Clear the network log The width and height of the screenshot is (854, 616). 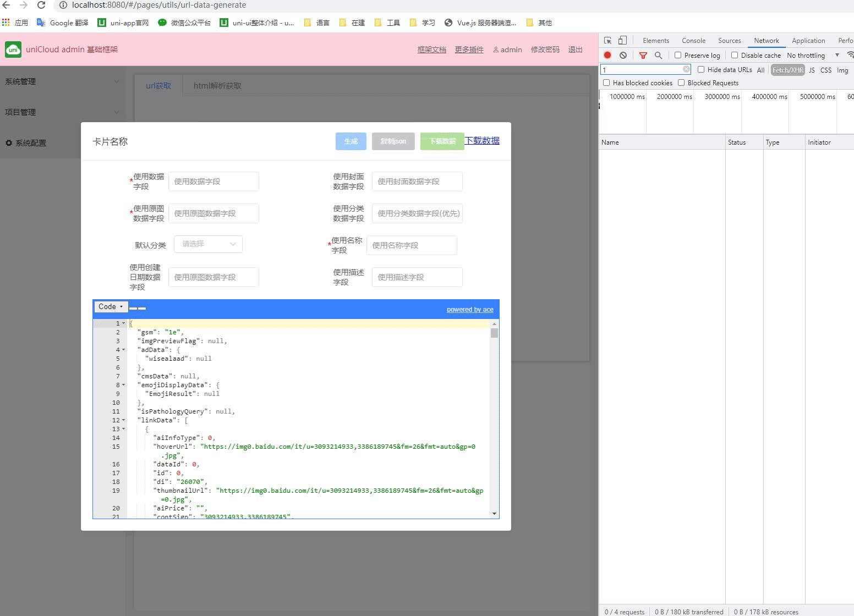tap(623, 55)
